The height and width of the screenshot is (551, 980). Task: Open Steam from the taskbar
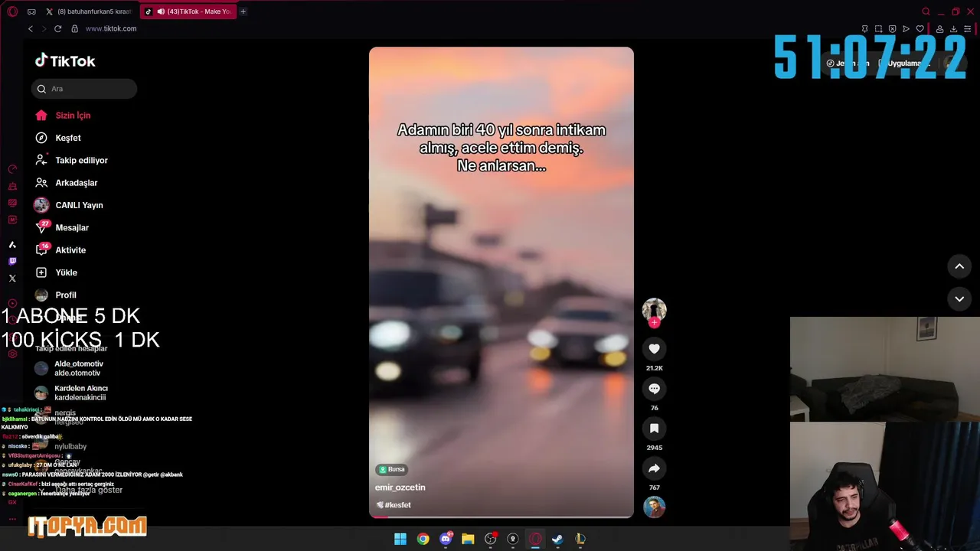click(557, 539)
